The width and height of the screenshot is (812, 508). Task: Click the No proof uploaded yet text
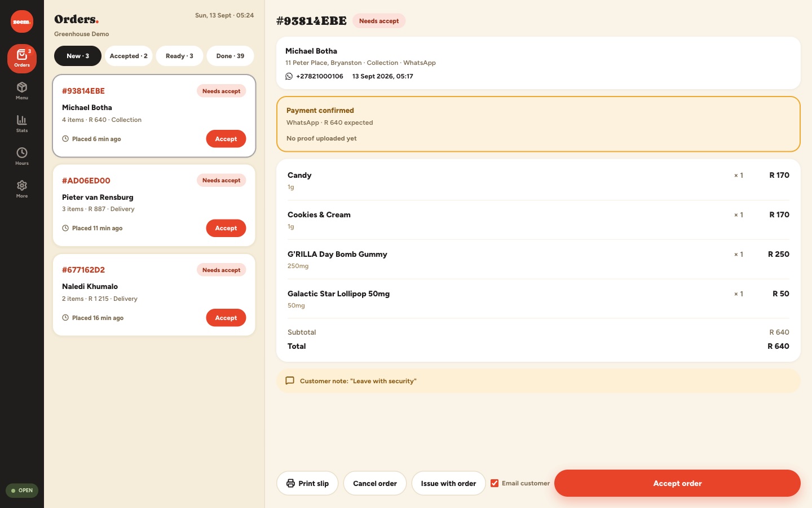pos(321,138)
